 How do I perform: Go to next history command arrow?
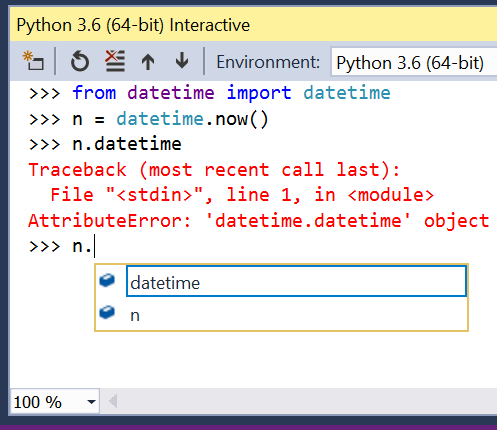pos(182,61)
